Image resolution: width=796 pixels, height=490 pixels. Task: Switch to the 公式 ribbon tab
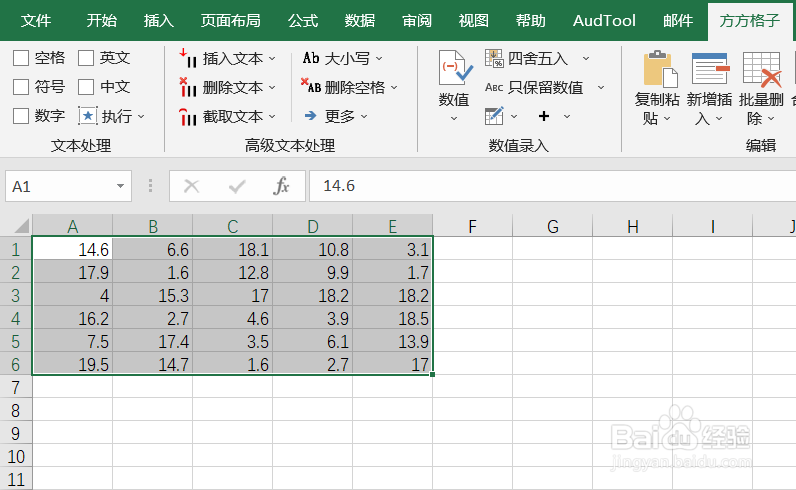[x=303, y=20]
